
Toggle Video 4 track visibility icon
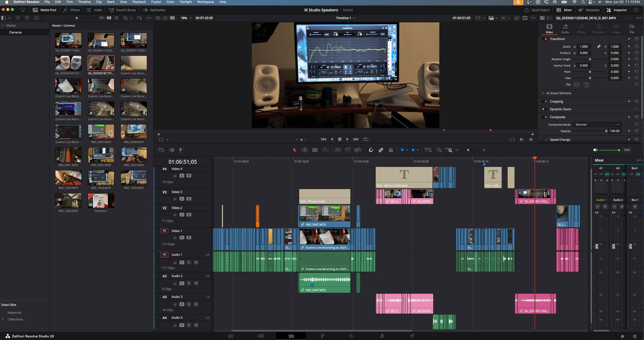pyautogui.click(x=189, y=176)
